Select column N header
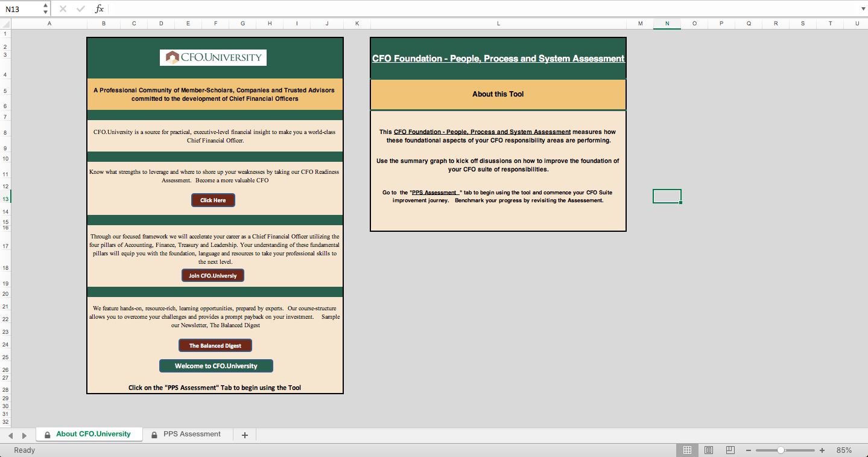 pyautogui.click(x=667, y=24)
